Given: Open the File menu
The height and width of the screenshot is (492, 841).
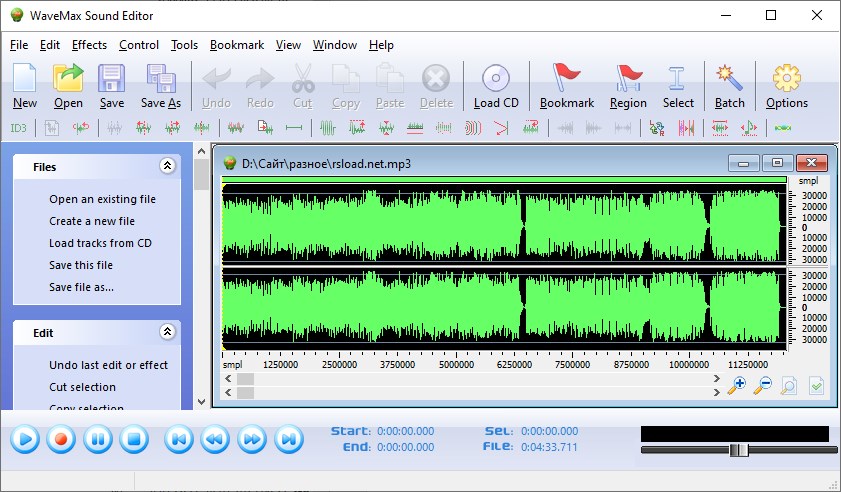Looking at the screenshot, I should (19, 45).
